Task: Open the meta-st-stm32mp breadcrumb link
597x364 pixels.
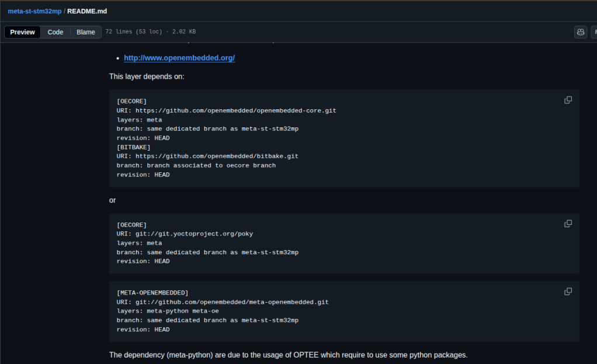Action: (x=34, y=11)
